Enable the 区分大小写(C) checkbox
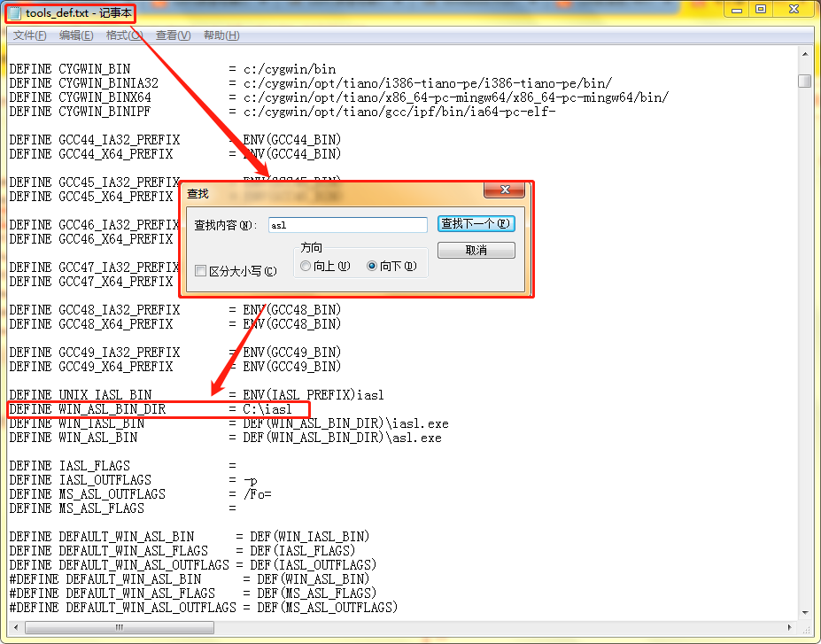The height and width of the screenshot is (644, 821). (200, 270)
